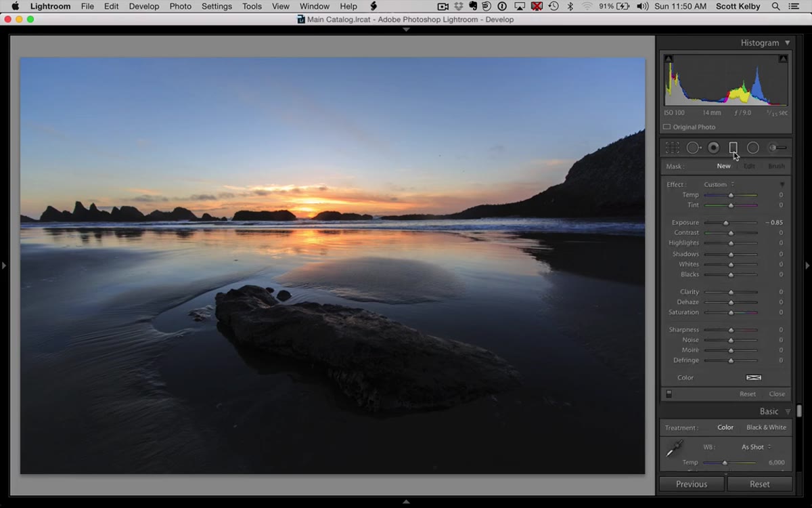The height and width of the screenshot is (508, 812).
Task: Click the Bluetooth menu bar icon
Action: (570, 6)
